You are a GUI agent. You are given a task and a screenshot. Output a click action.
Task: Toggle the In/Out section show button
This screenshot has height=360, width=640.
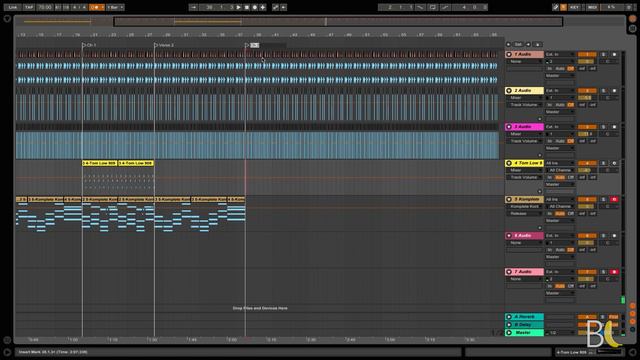[x=632, y=306]
